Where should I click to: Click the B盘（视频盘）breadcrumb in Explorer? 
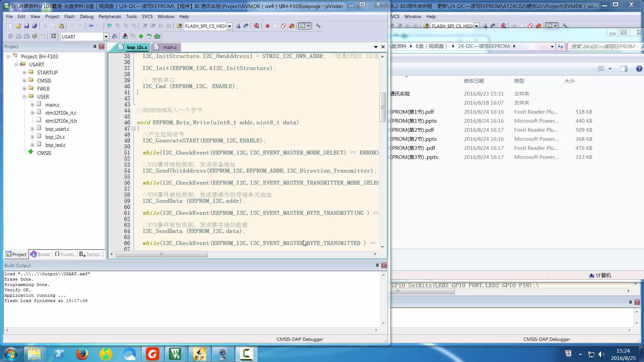pos(431,46)
